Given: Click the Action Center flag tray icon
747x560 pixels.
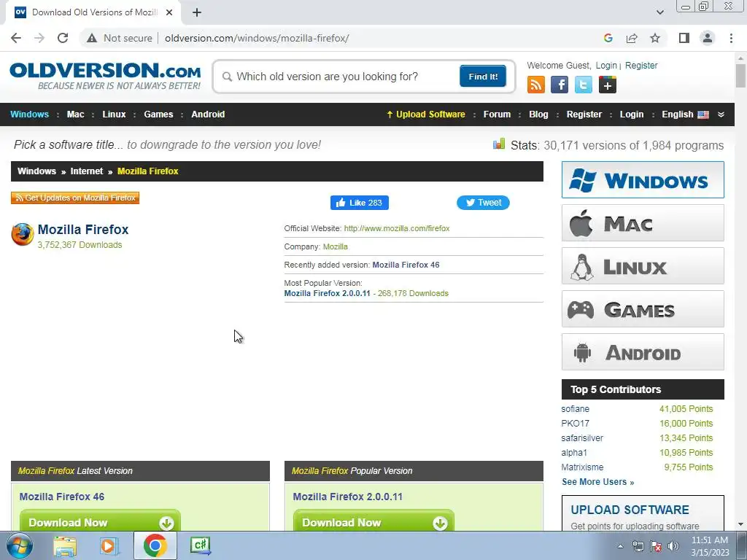Looking at the screenshot, I should pyautogui.click(x=656, y=546).
